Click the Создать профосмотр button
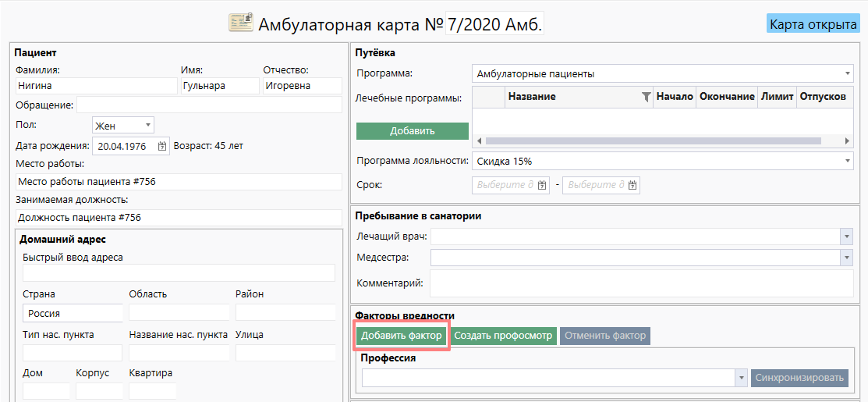The image size is (868, 402). coord(504,336)
